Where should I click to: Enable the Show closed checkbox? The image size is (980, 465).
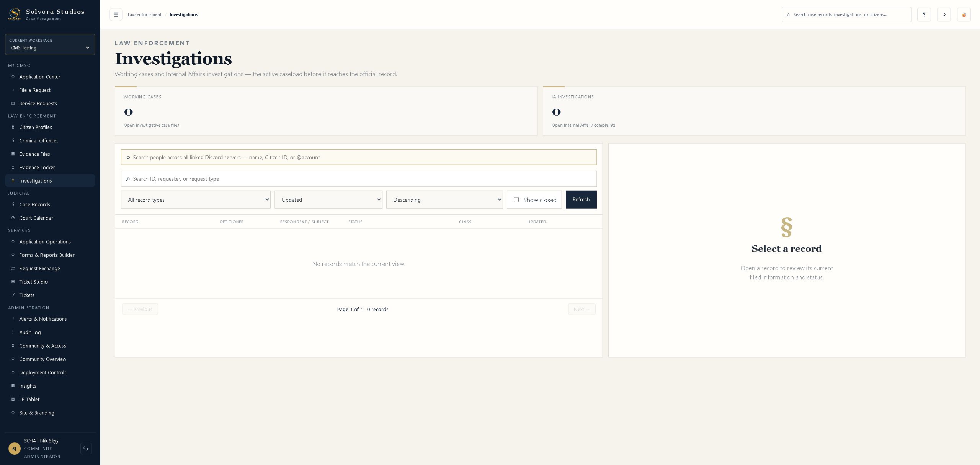516,199
